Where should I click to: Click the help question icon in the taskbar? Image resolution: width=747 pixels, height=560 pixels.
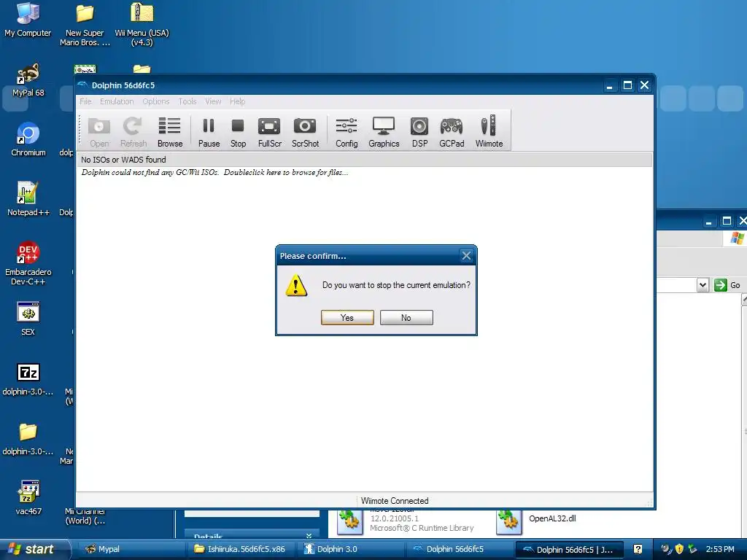coord(638,549)
